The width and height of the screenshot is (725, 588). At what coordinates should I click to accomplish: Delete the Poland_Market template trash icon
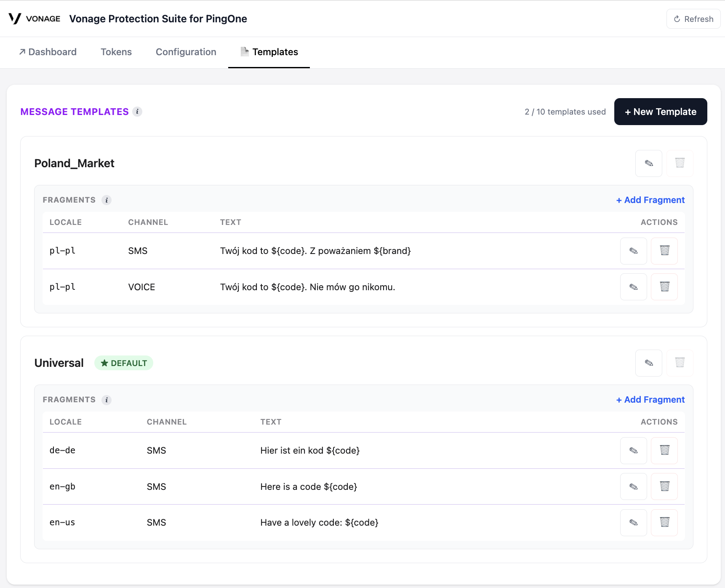tap(680, 163)
